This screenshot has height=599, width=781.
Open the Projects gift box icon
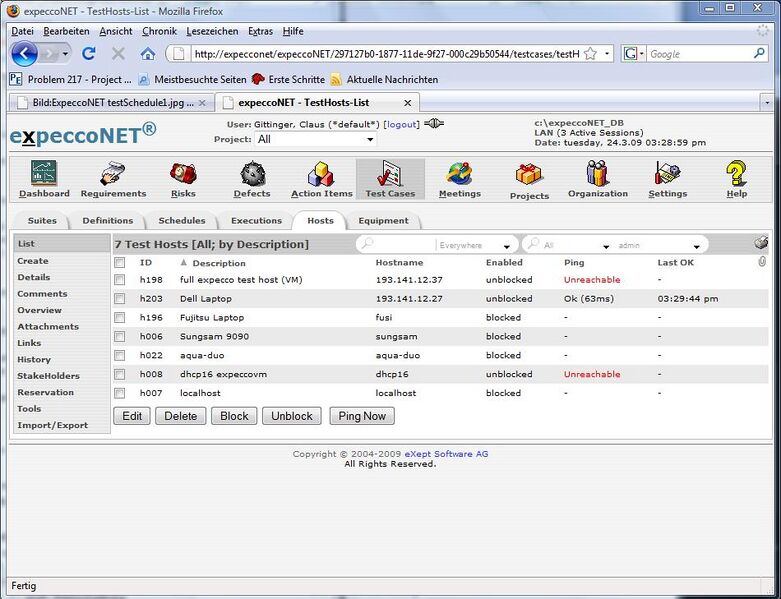528,175
